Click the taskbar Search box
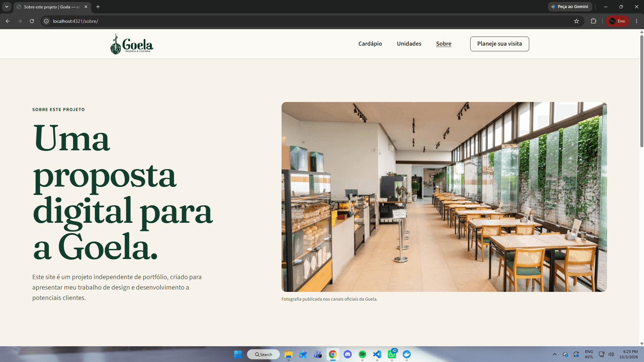Viewport: 644px width, 362px height. (x=263, y=354)
